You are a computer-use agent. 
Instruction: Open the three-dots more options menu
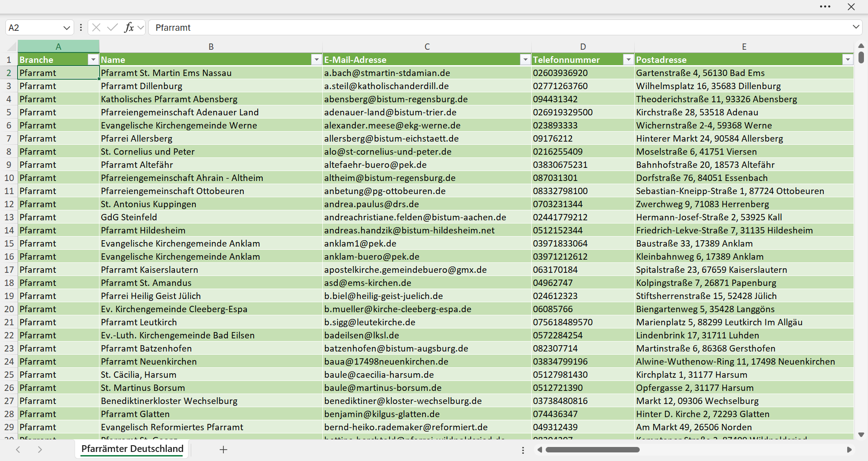coord(825,7)
